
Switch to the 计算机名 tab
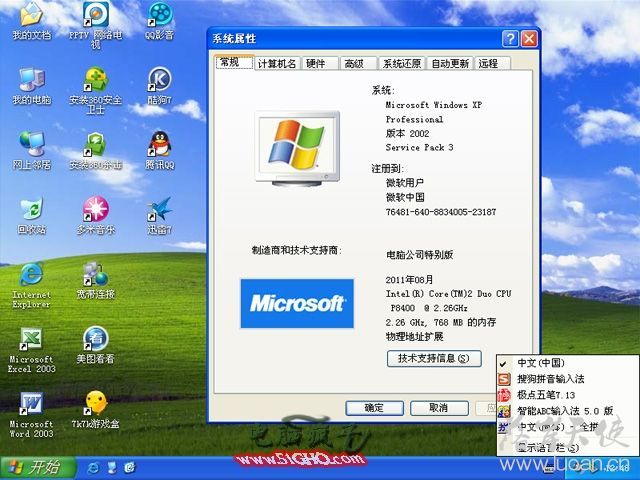click(277, 64)
